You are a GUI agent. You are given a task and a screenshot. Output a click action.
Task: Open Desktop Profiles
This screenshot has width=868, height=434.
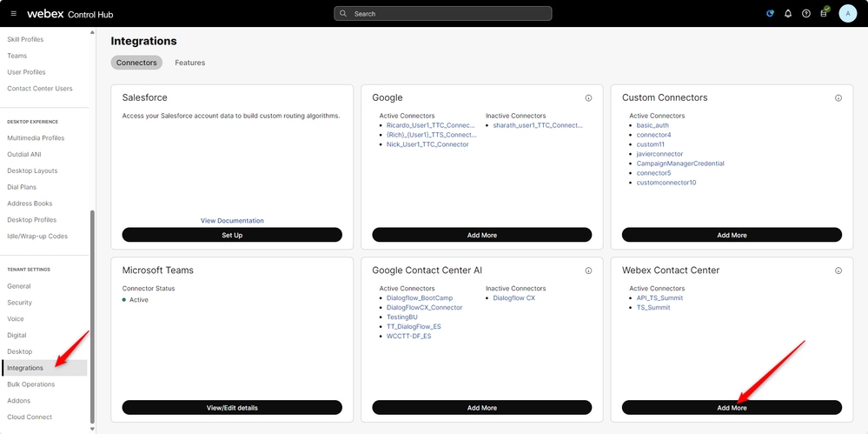pyautogui.click(x=31, y=219)
